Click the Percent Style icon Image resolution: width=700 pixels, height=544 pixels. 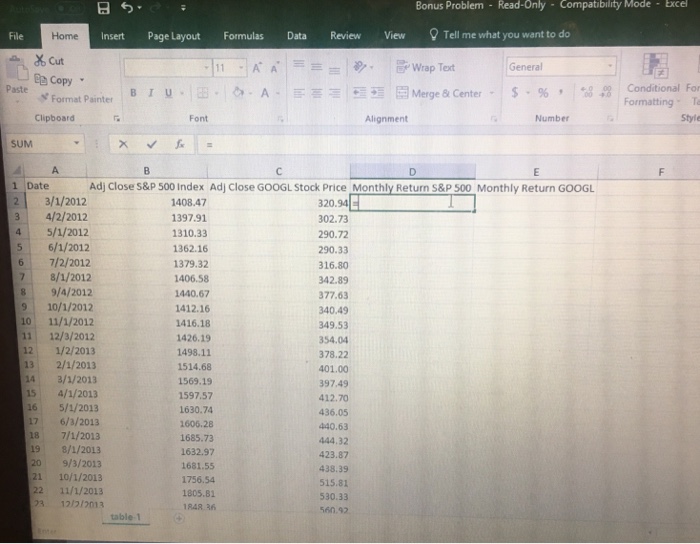point(543,93)
